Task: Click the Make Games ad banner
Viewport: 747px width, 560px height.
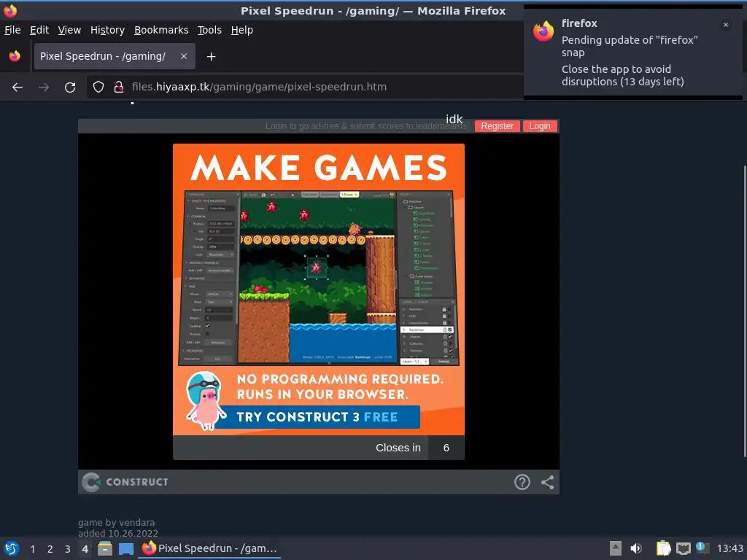Action: point(319,289)
